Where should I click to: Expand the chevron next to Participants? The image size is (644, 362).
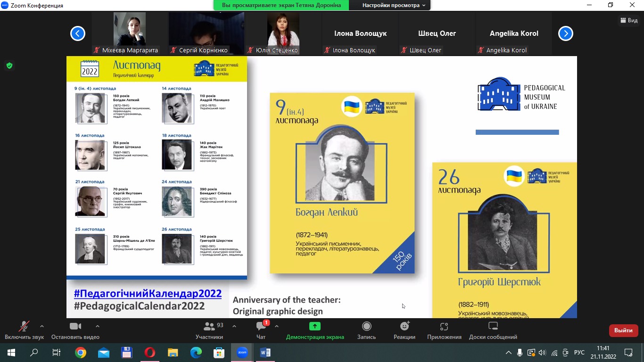(234, 326)
